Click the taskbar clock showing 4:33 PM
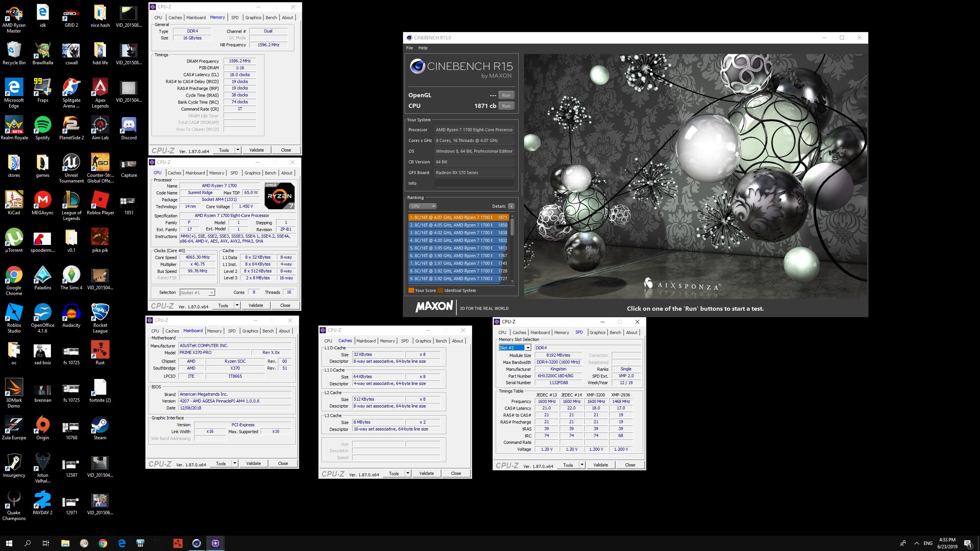This screenshot has width=980, height=551. (x=947, y=543)
